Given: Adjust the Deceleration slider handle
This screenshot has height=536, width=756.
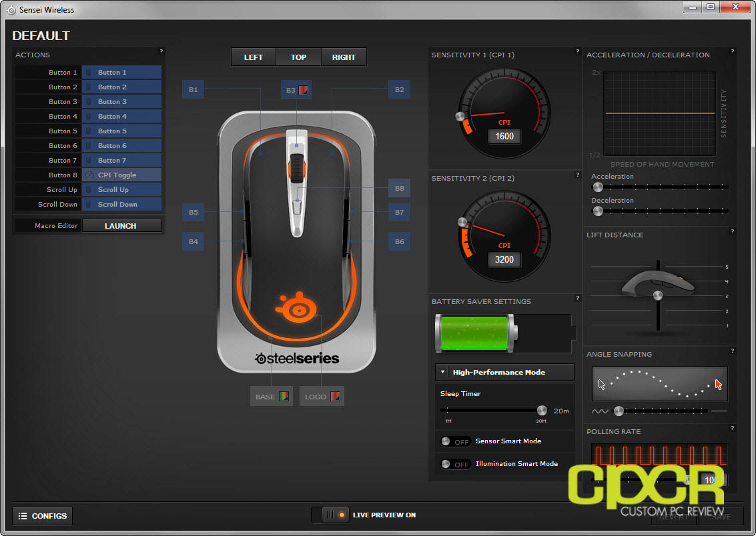Looking at the screenshot, I should click(x=598, y=211).
